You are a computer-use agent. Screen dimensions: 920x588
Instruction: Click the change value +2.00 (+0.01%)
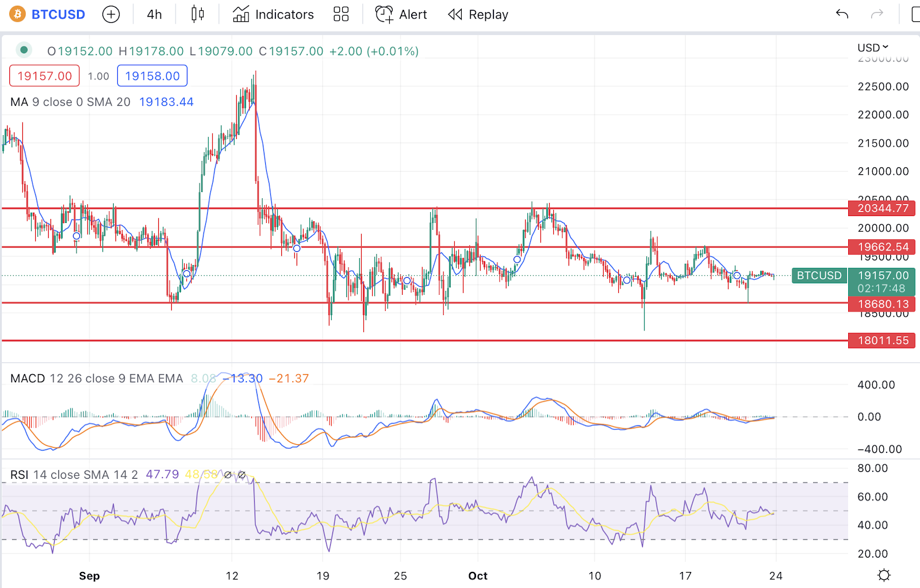374,51
